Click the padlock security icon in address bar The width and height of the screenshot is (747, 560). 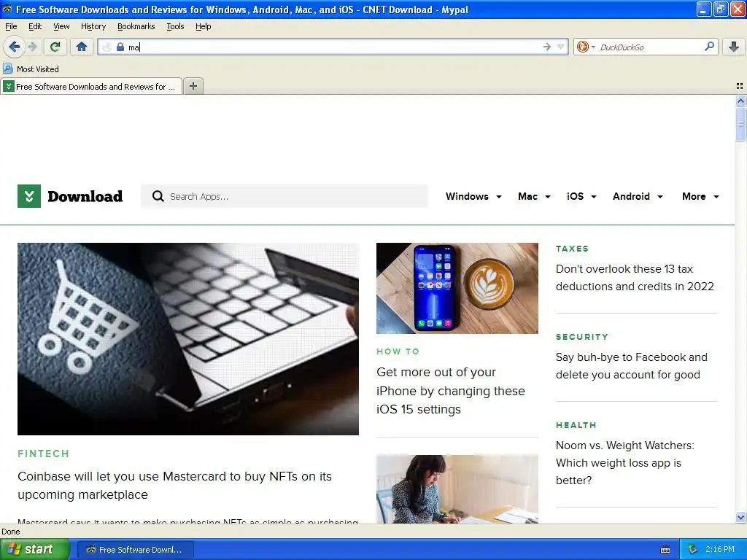click(x=120, y=47)
